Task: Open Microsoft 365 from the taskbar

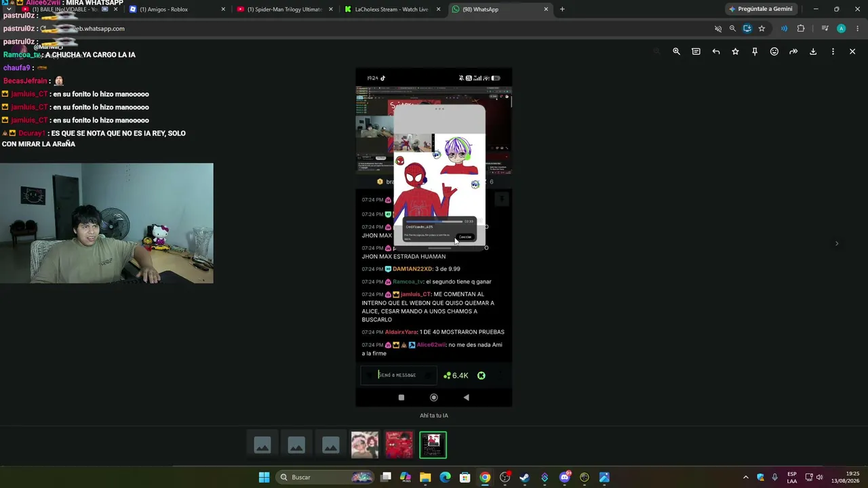Action: [x=406, y=477]
